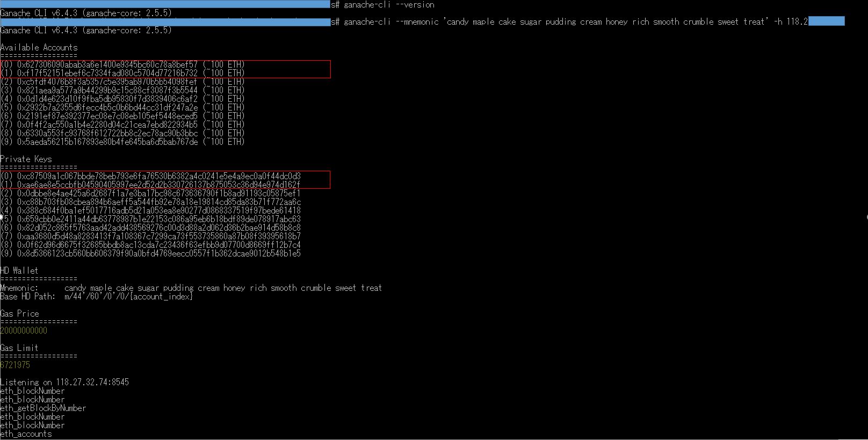This screenshot has height=440, width=868.
Task: Click the Mnemonic phrase under HD Wallet
Action: (223, 288)
